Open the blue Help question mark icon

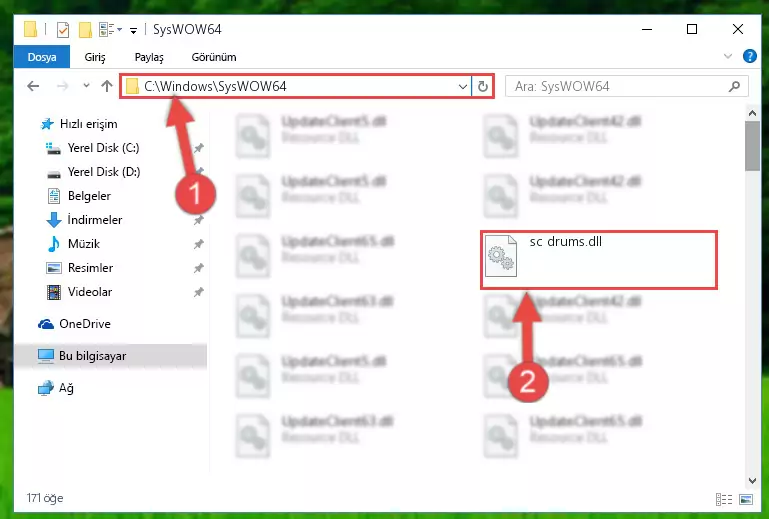click(x=749, y=56)
